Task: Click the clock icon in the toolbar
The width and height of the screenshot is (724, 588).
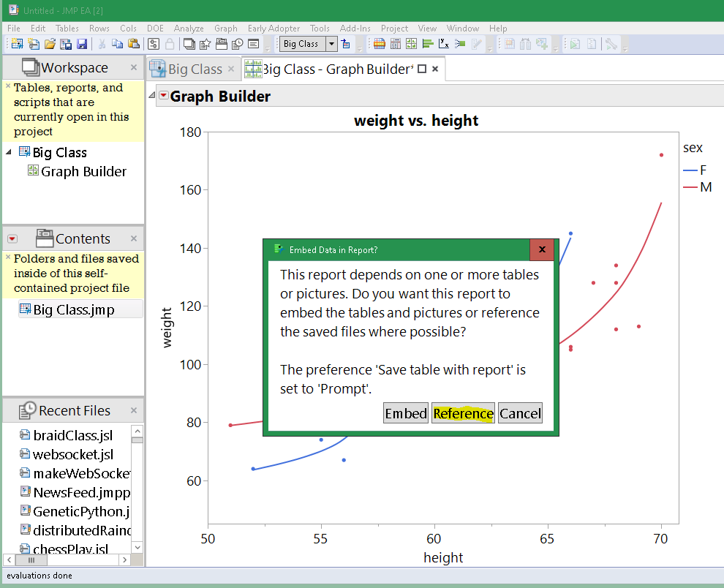Action: pyautogui.click(x=237, y=45)
